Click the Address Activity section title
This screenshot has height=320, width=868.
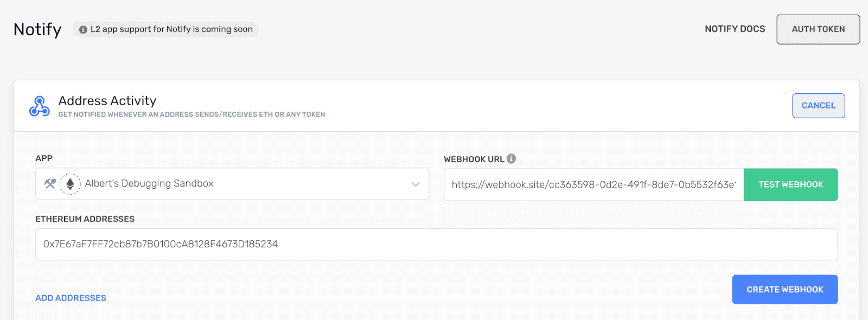tap(107, 101)
